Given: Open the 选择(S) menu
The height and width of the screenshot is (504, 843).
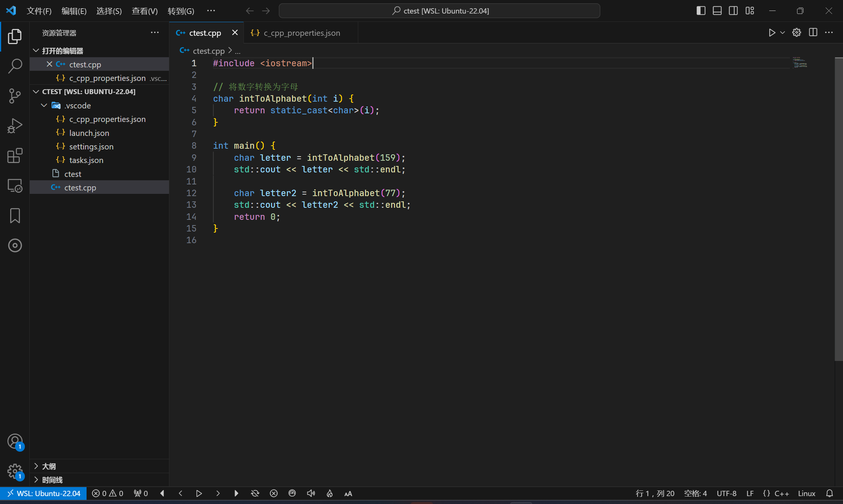Looking at the screenshot, I should coord(109,11).
